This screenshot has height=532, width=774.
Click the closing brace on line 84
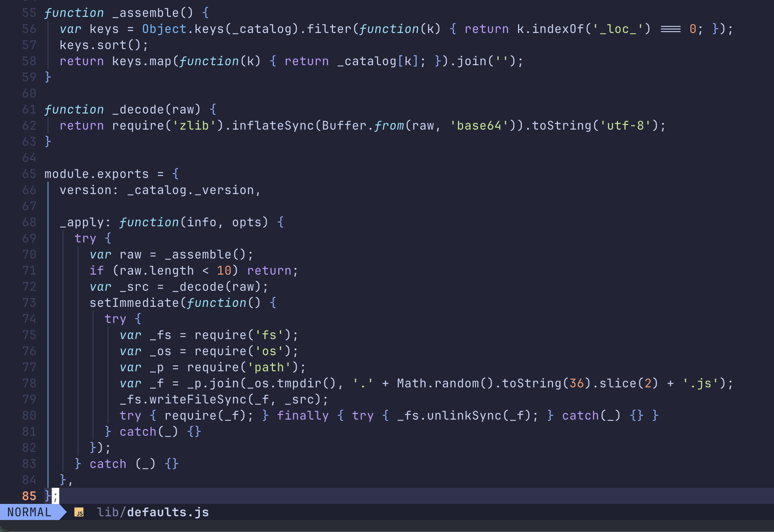point(63,480)
